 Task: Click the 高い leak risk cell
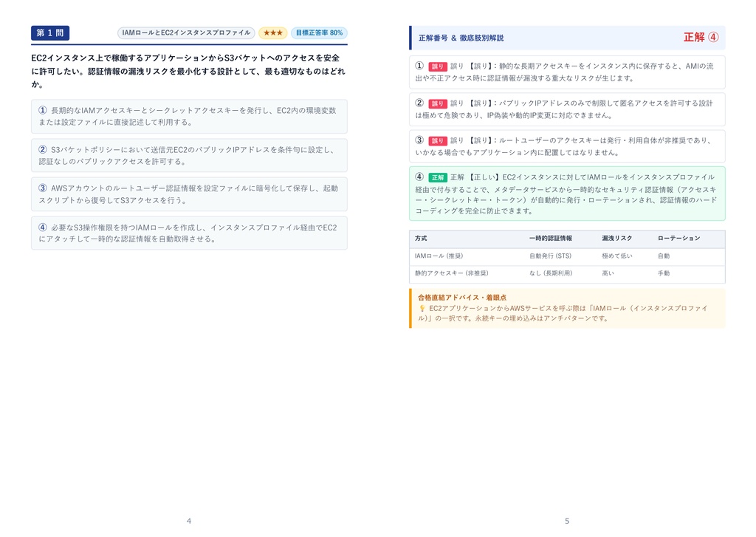[x=608, y=273]
